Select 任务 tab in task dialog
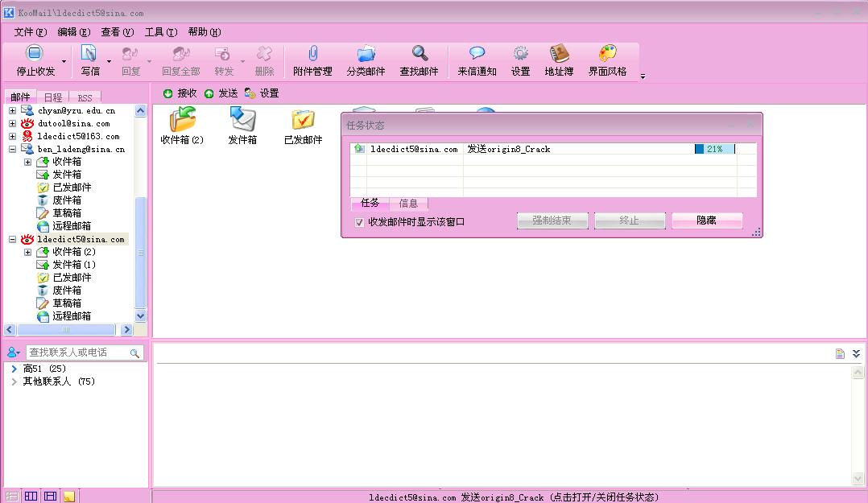Image resolution: width=868 pixels, height=503 pixels. 370,203
